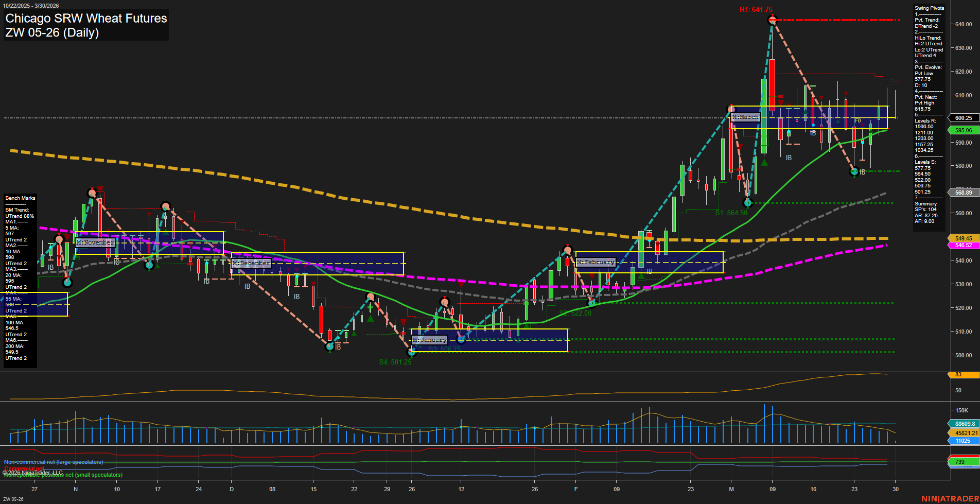Select the Levels R: heading
This screenshot has height=504, width=980.
point(925,121)
